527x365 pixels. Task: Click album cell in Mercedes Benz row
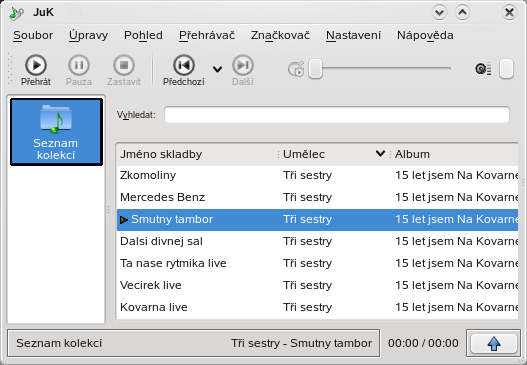point(456,197)
